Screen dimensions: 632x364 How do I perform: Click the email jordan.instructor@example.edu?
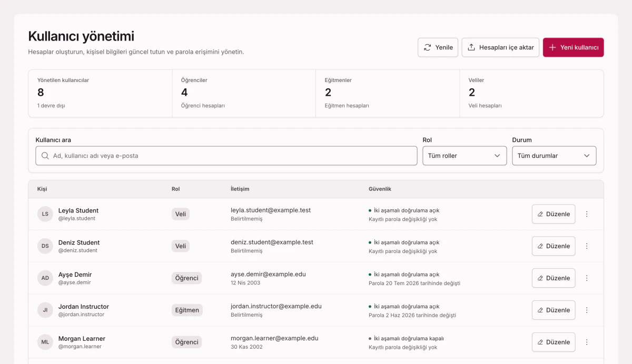click(276, 307)
